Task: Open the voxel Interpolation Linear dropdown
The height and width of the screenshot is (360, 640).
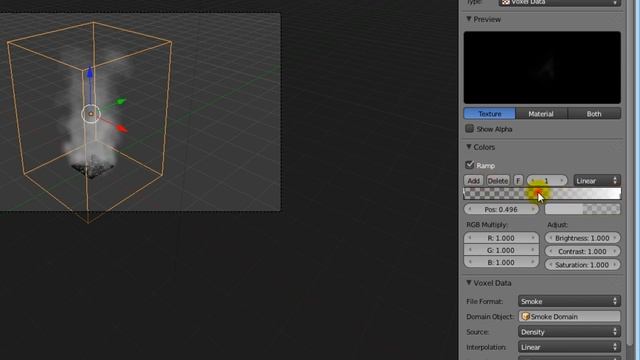Action: (x=569, y=347)
